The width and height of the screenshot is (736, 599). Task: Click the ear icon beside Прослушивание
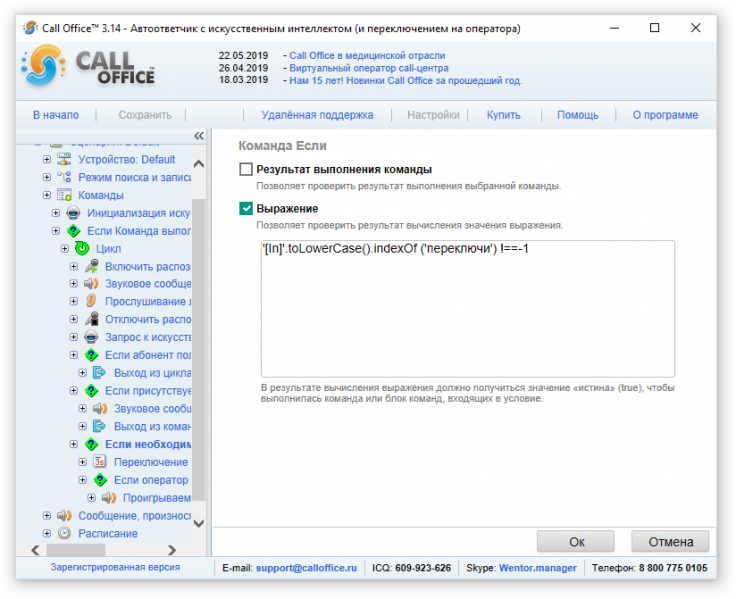pyautogui.click(x=91, y=301)
